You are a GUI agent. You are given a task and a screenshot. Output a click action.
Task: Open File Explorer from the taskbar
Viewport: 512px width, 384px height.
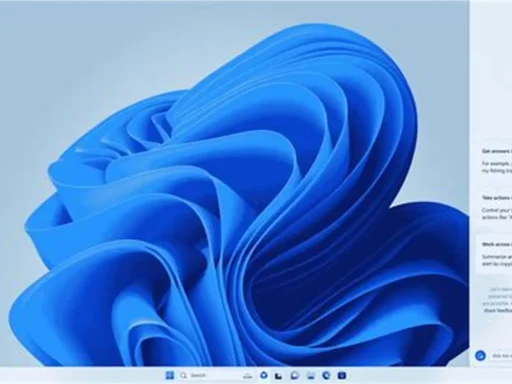(x=311, y=375)
